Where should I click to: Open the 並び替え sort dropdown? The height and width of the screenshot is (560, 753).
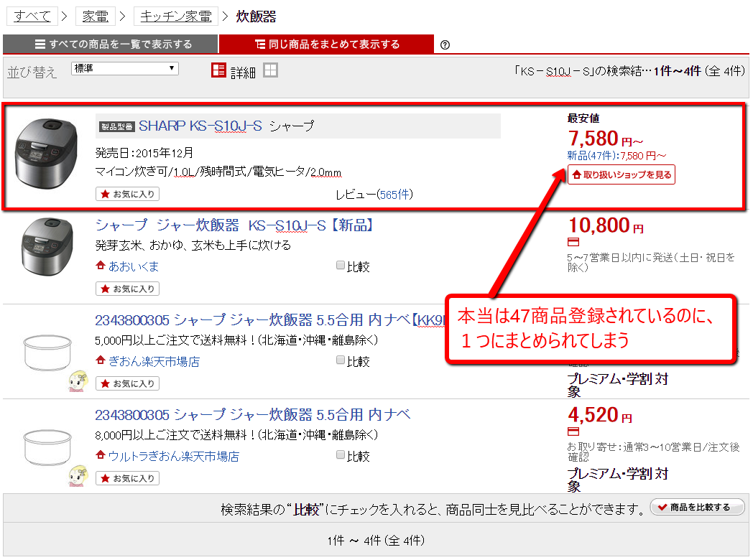click(125, 69)
